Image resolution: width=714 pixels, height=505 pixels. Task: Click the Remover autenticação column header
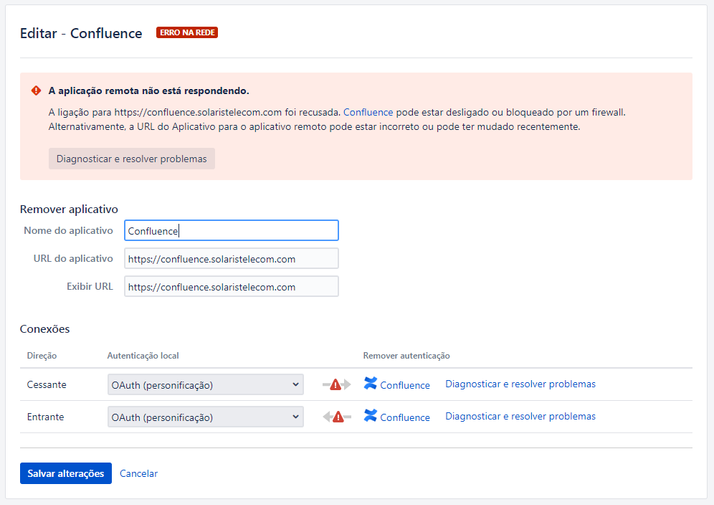click(x=406, y=356)
